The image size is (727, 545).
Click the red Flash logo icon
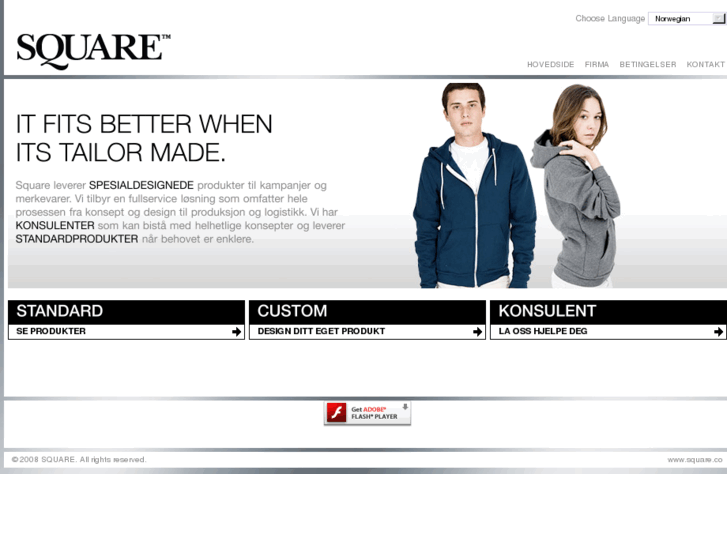pos(337,413)
